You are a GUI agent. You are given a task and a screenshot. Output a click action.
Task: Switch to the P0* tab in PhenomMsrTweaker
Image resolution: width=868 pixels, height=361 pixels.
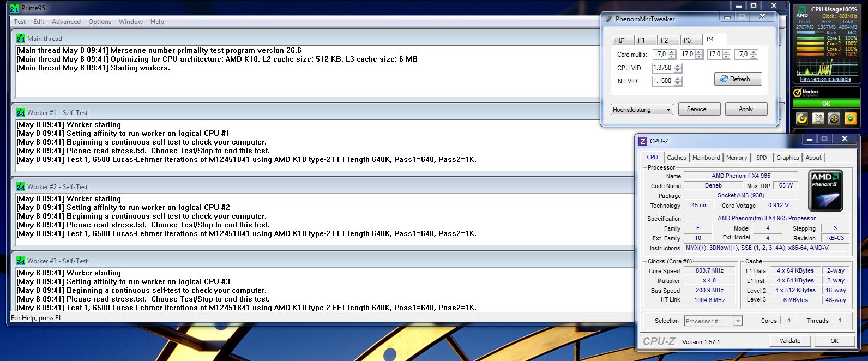(622, 40)
